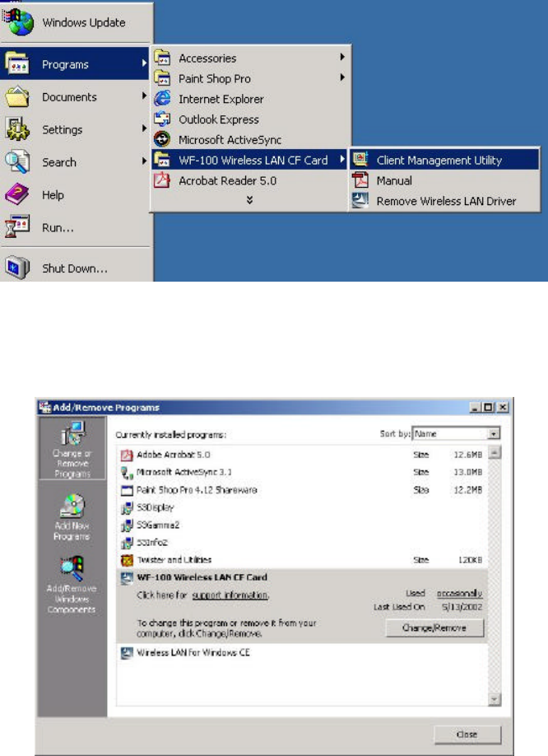
Task: Click scrollbar down arrow in program list
Action: (495, 700)
